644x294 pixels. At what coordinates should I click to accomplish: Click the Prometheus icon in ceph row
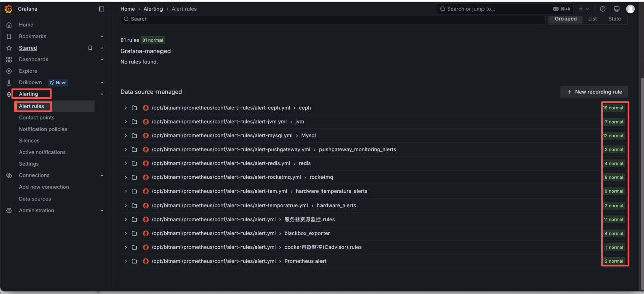click(146, 108)
